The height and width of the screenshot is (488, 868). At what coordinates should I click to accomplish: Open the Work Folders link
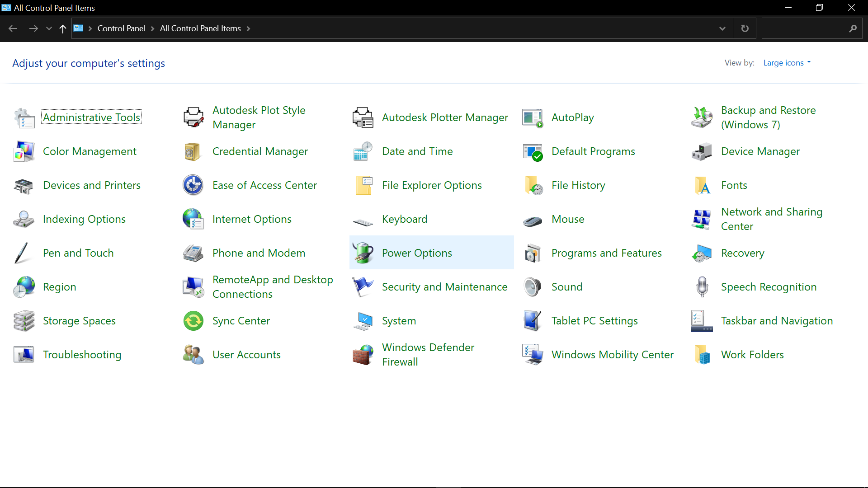click(752, 355)
